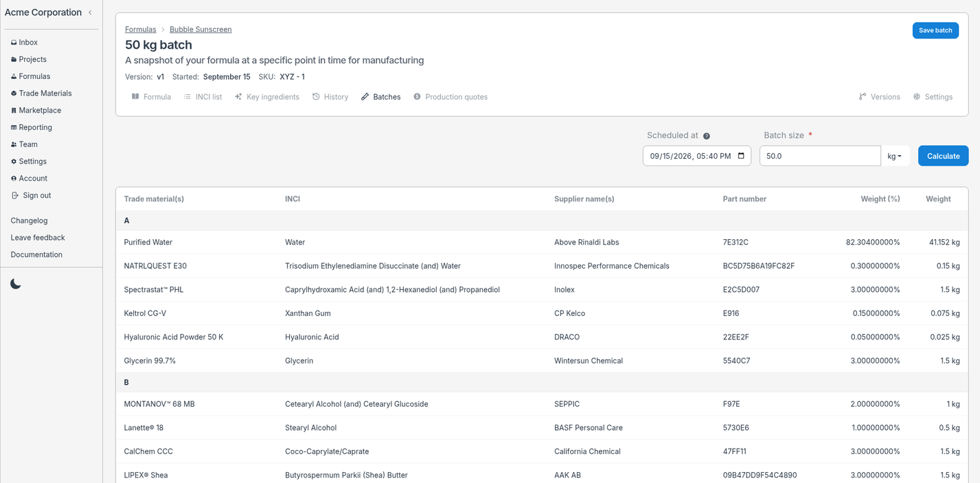The image size is (980, 483).
Task: Click the Spectrastat PHL material name
Action: (154, 290)
